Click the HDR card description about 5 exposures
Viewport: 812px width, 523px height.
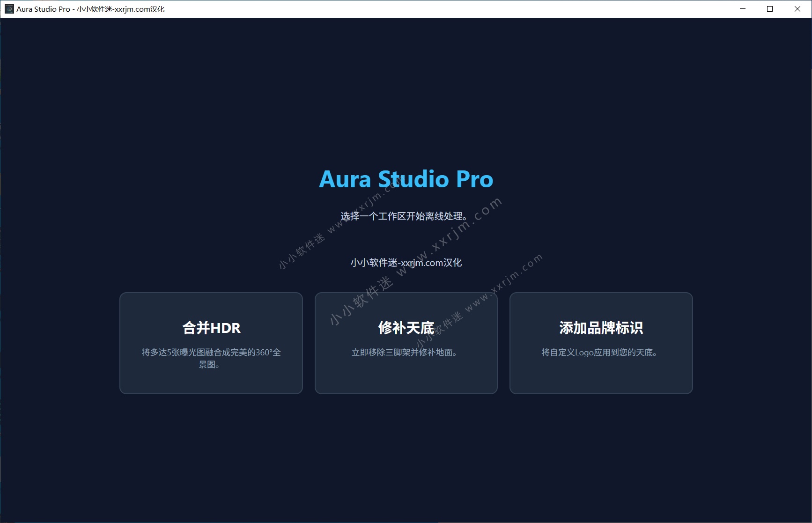211,359
